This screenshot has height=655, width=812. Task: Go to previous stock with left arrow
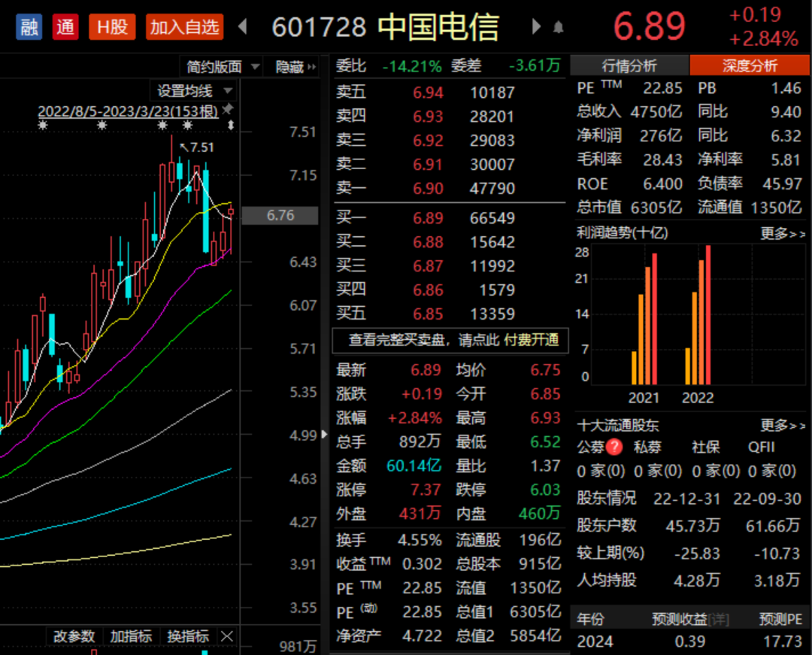point(242,26)
